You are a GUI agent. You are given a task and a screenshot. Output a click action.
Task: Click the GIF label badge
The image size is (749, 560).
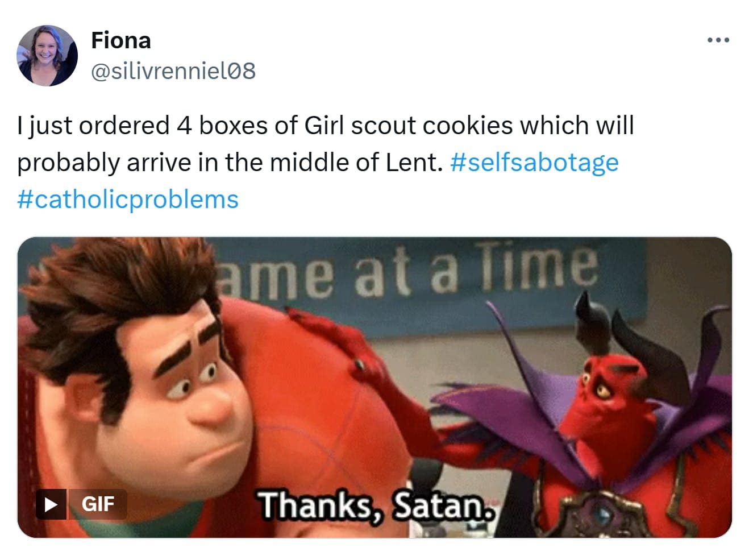(x=98, y=504)
